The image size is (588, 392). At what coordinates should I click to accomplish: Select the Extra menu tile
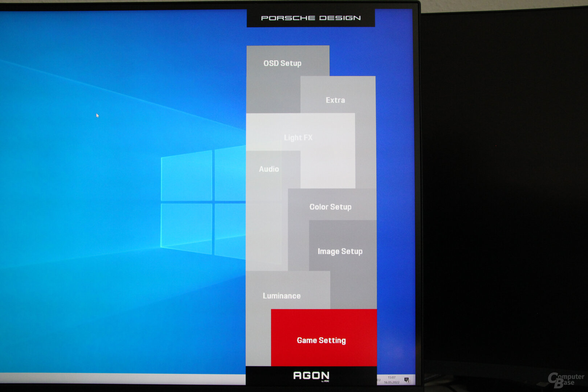[335, 100]
